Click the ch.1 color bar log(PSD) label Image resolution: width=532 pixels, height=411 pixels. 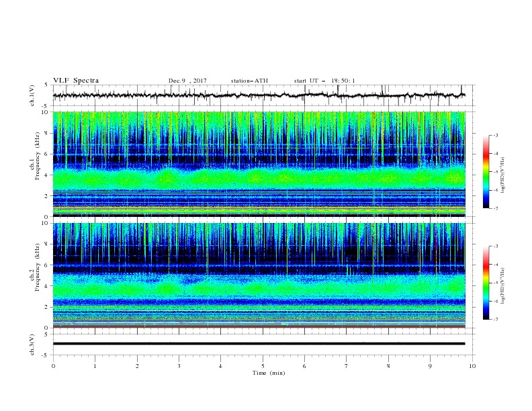[502, 175]
